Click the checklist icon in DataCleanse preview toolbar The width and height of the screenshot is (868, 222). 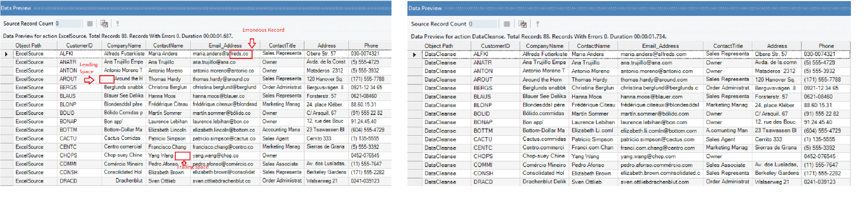523,24
